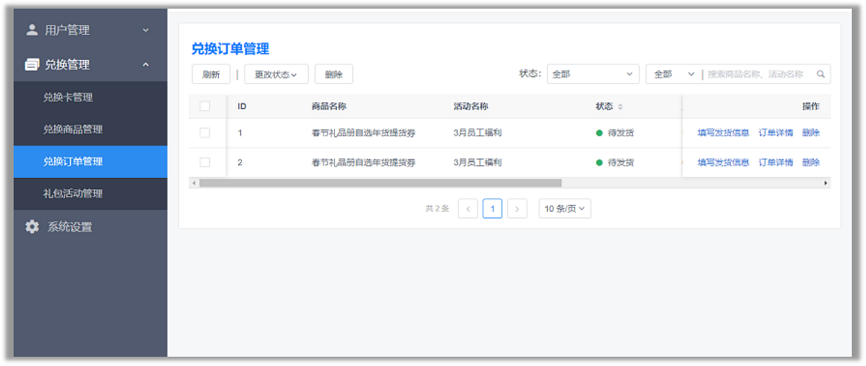Click 删除 link for order 2
The height and width of the screenshot is (366, 866).
tap(811, 162)
